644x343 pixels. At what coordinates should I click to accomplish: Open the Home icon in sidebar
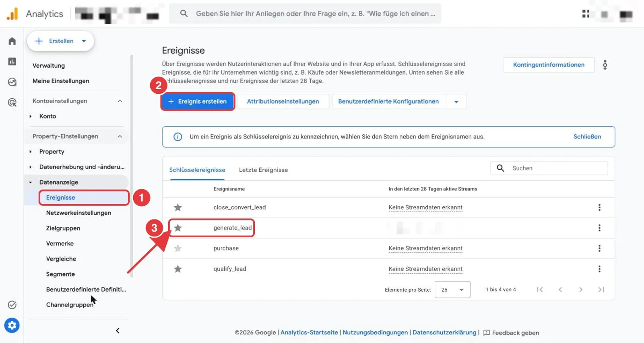[12, 41]
